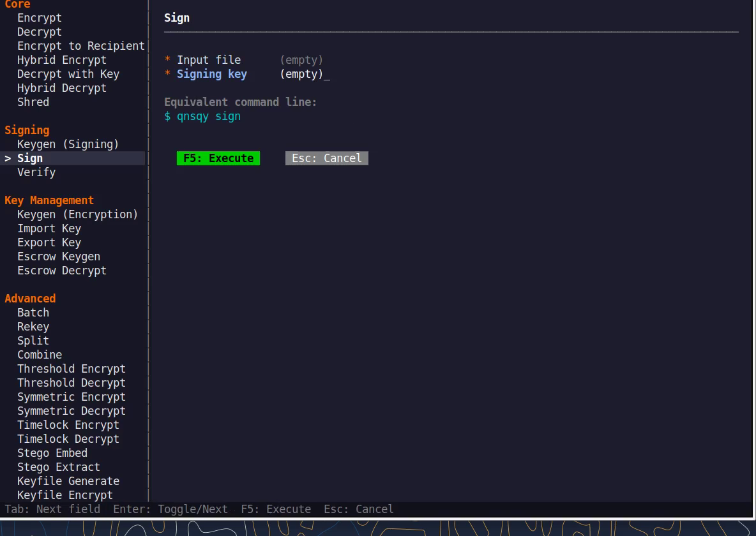This screenshot has height=536, width=756.
Task: Open Decrypt with Key
Action: 68,74
